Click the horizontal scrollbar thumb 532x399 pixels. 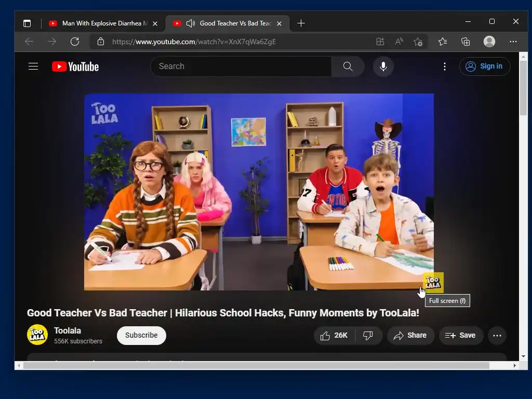click(256, 365)
